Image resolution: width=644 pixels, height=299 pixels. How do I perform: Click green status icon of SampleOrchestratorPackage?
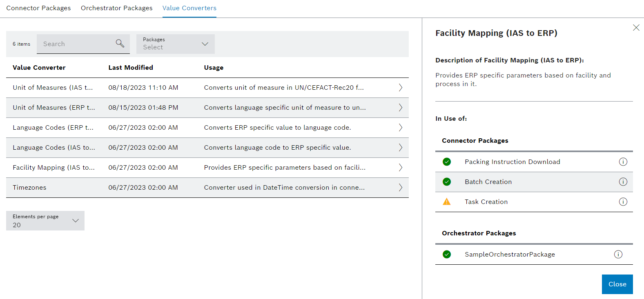tap(447, 255)
